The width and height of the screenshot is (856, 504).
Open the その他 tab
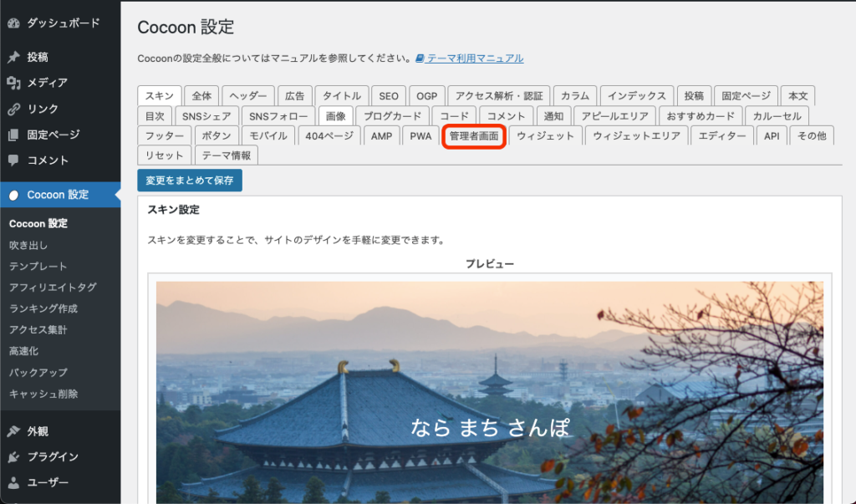point(812,136)
